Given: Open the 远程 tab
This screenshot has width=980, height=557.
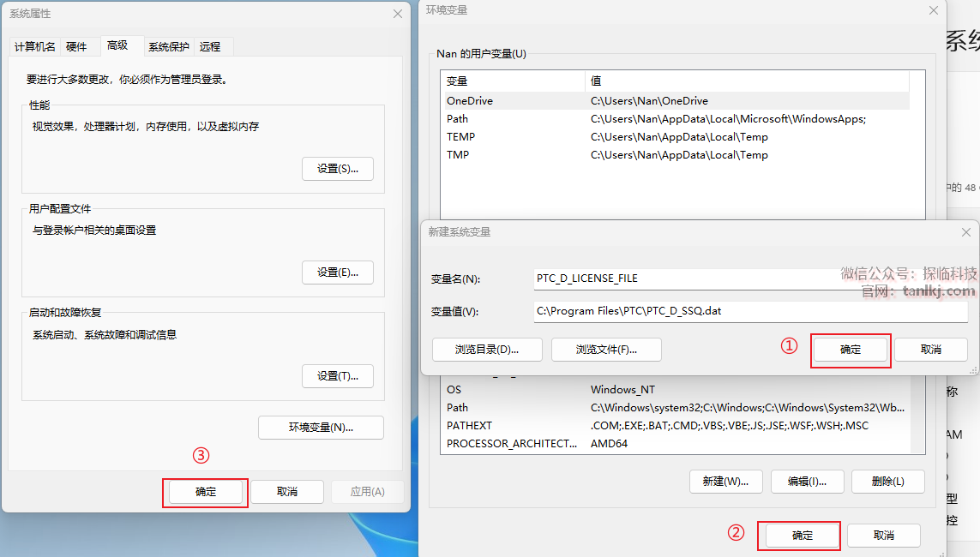Looking at the screenshot, I should tap(210, 47).
